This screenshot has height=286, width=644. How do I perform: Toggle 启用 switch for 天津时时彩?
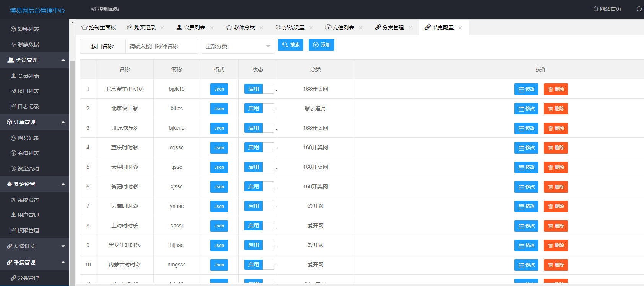[259, 167]
